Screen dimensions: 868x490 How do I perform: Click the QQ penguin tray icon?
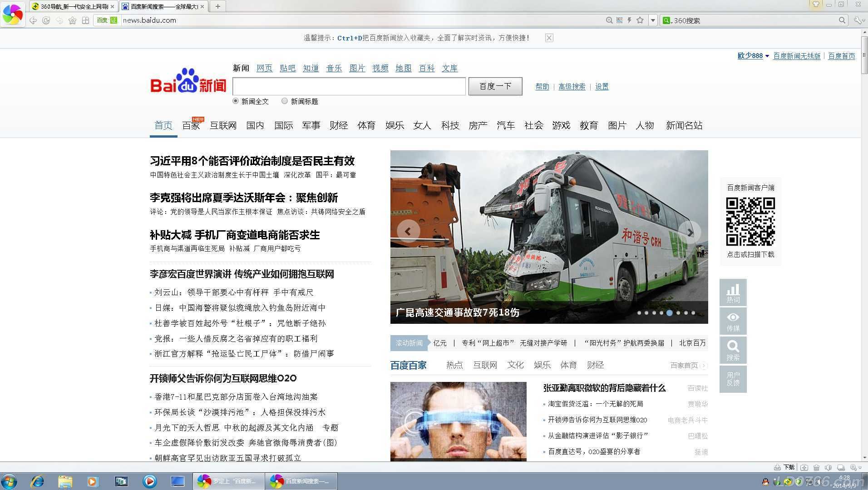[765, 481]
